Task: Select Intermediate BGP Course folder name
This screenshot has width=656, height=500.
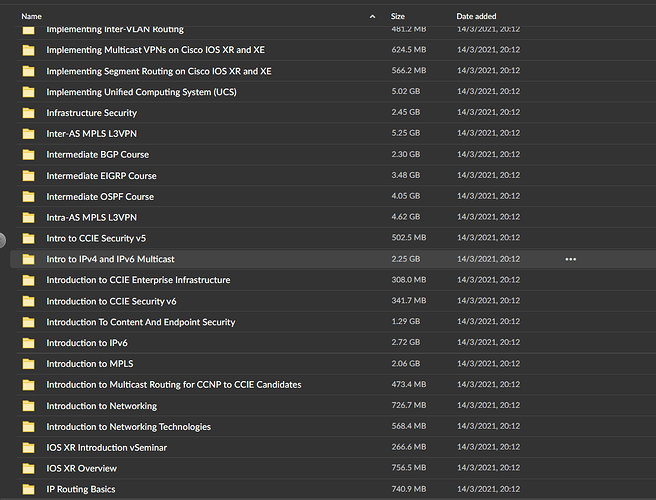Action: click(x=97, y=155)
